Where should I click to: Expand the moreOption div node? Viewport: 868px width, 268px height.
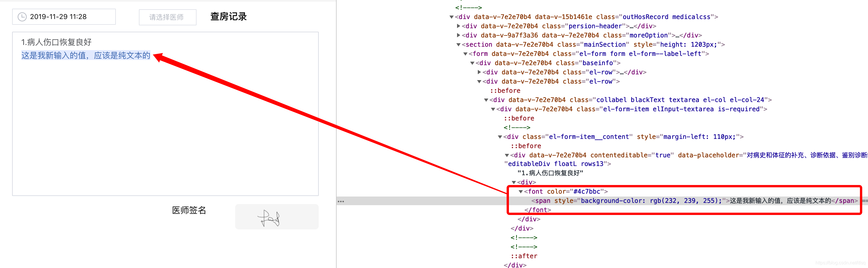click(x=458, y=35)
